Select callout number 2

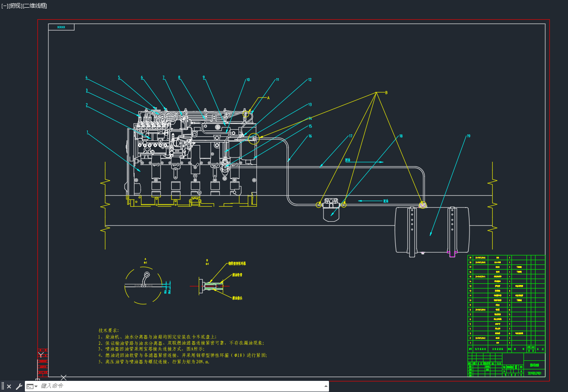(x=87, y=105)
